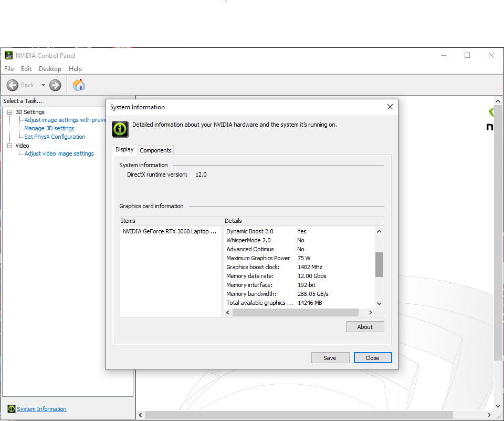Click the Details list scroll down arrow
Image resolution: width=504 pixels, height=421 pixels.
(379, 303)
